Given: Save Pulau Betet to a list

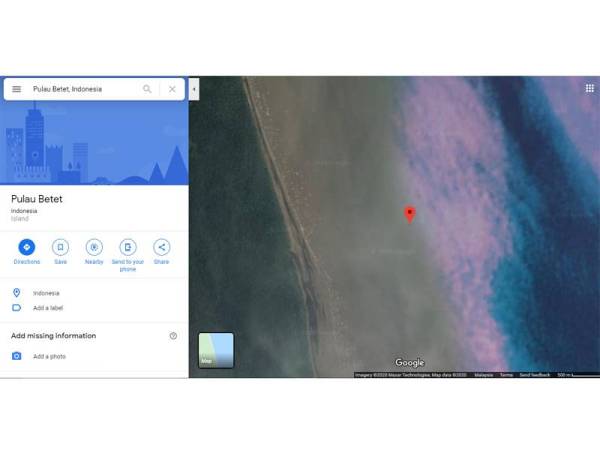Looking at the screenshot, I should [x=60, y=247].
